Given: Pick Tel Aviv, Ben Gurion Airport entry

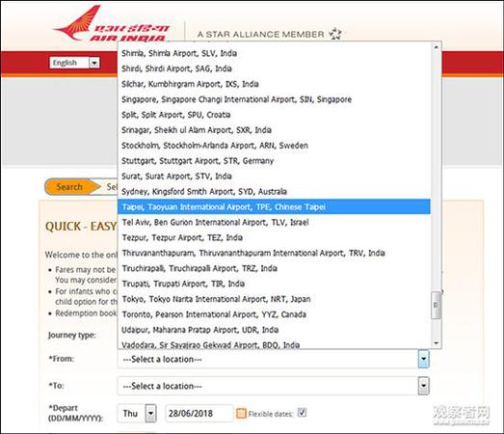Looking at the screenshot, I should click(x=275, y=222).
